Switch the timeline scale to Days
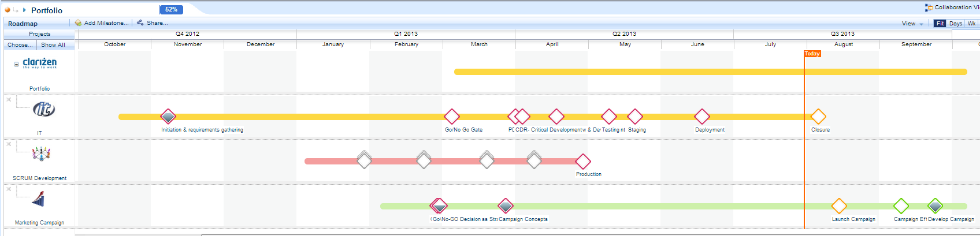 click(955, 24)
